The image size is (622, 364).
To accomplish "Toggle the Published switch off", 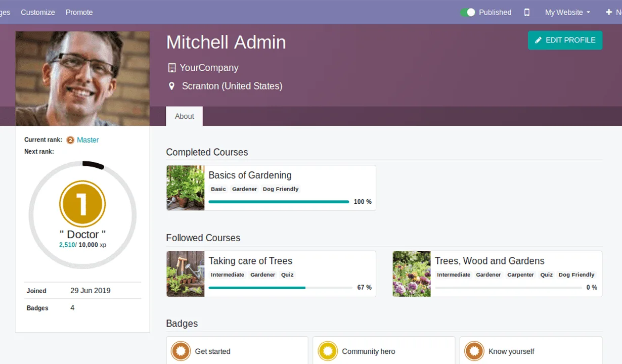I will click(468, 12).
